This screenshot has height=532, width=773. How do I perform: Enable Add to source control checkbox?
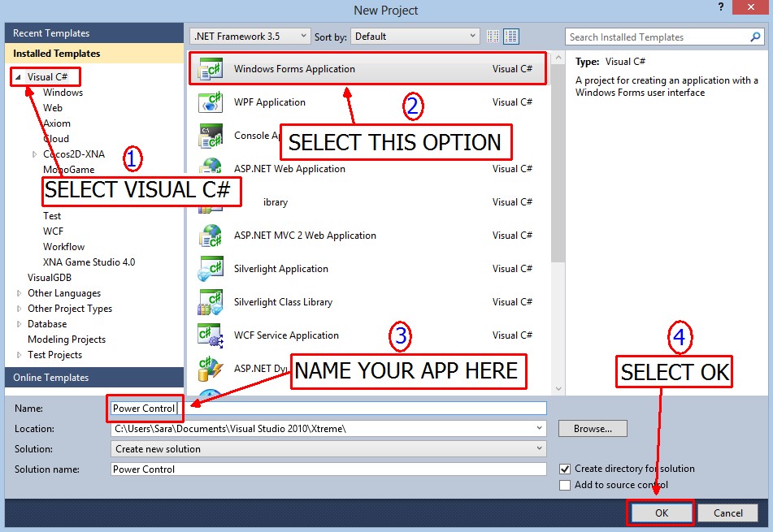(x=565, y=485)
